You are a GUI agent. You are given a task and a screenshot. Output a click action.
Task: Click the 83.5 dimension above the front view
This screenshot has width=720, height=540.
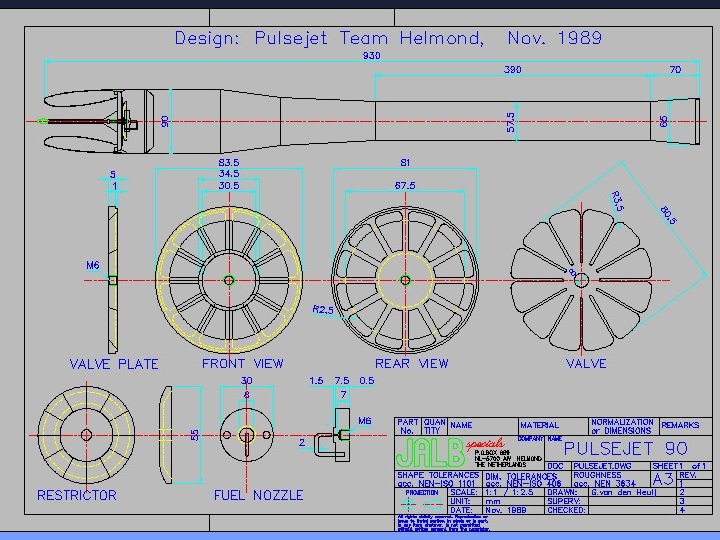pyautogui.click(x=229, y=163)
